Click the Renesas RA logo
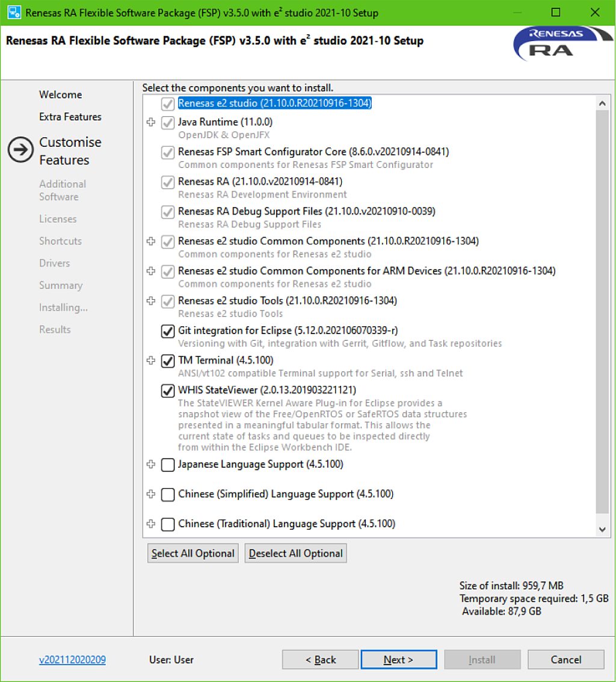Viewport: 616px width, 682px height. click(x=561, y=44)
